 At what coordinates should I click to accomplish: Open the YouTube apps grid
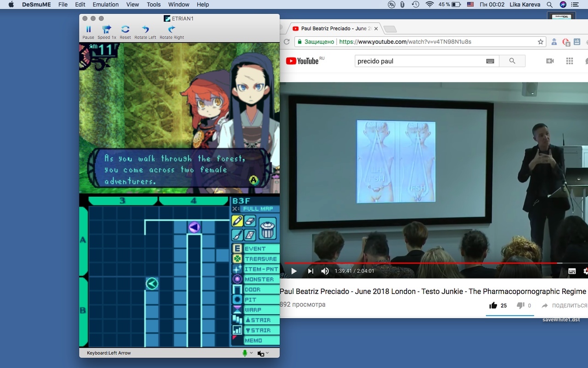[570, 61]
